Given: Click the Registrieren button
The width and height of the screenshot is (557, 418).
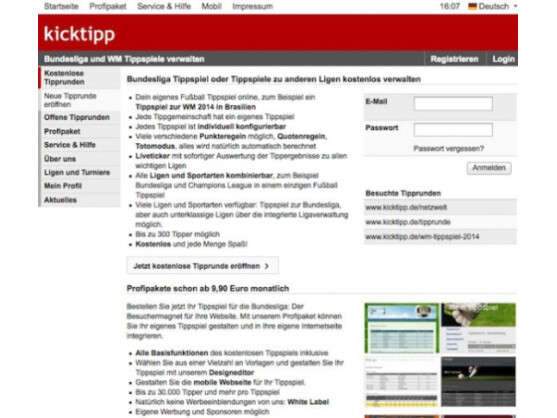Looking at the screenshot, I should 454,59.
